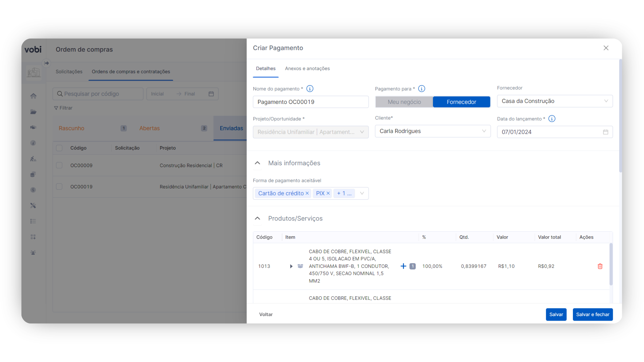Collapse the Mais informações section

(257, 163)
